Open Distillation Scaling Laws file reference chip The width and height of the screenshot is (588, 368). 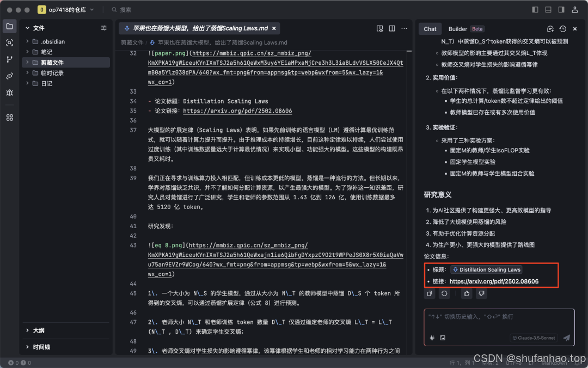[487, 269]
